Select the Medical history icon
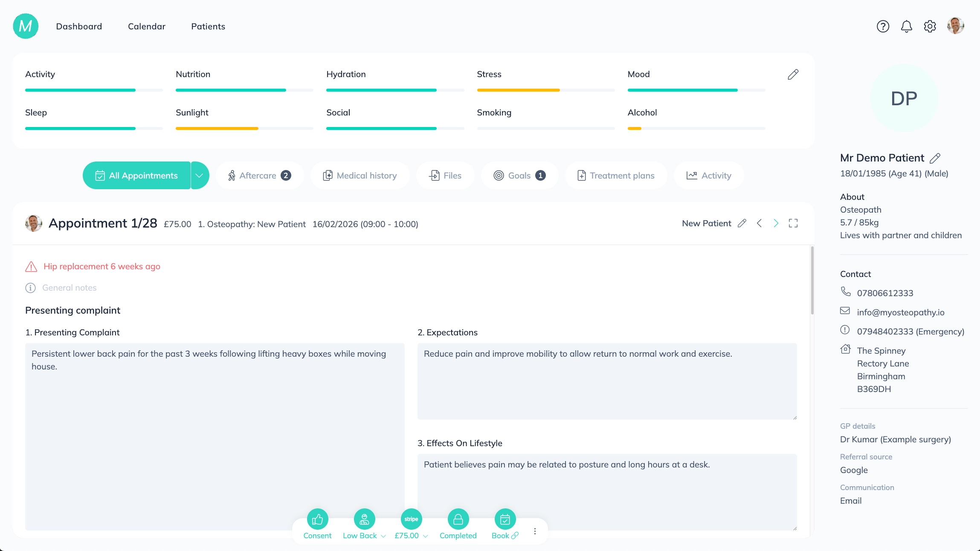 [328, 175]
